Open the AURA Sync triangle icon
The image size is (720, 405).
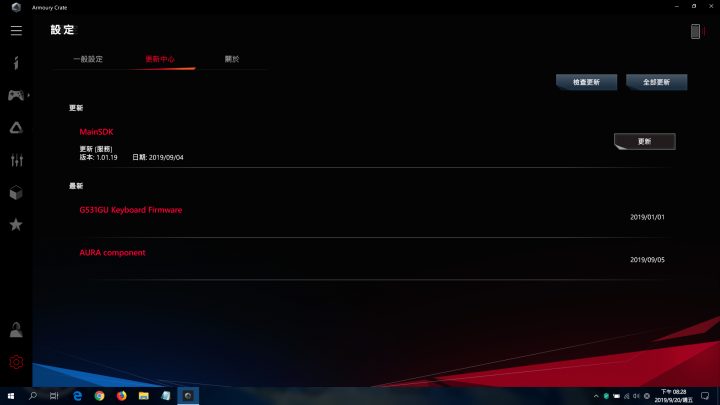[16, 128]
